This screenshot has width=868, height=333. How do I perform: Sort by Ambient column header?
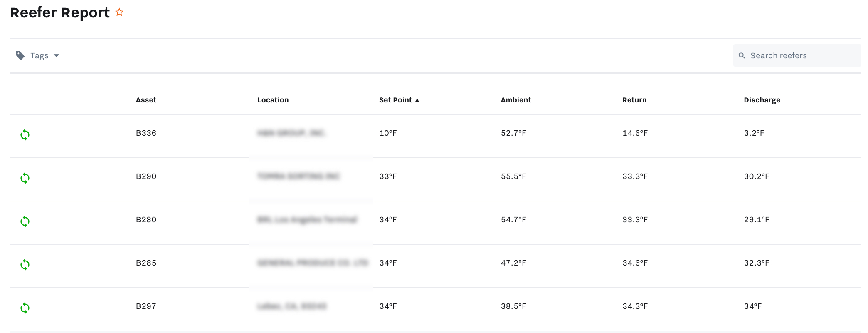pos(515,100)
